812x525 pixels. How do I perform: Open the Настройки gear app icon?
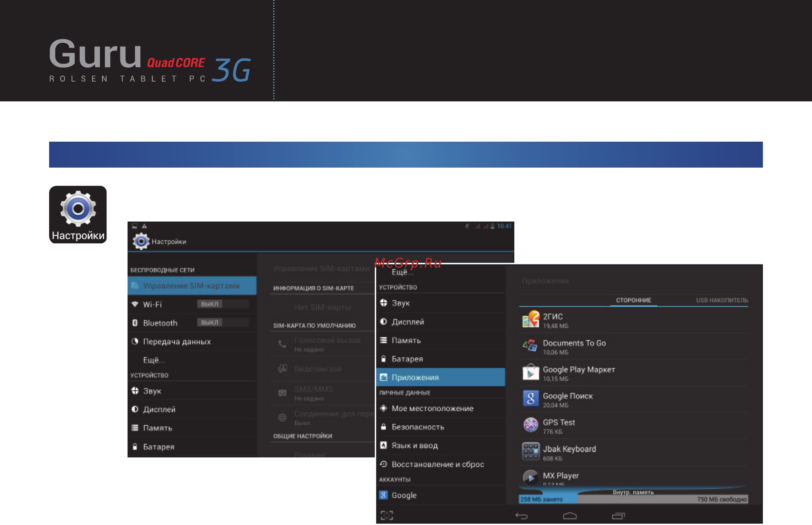click(x=78, y=214)
